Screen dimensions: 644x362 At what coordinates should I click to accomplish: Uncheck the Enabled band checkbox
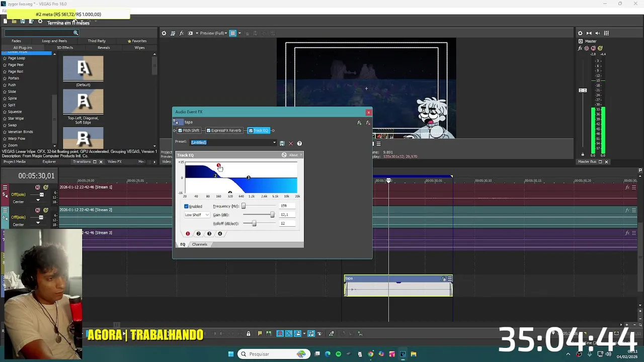pyautogui.click(x=186, y=206)
